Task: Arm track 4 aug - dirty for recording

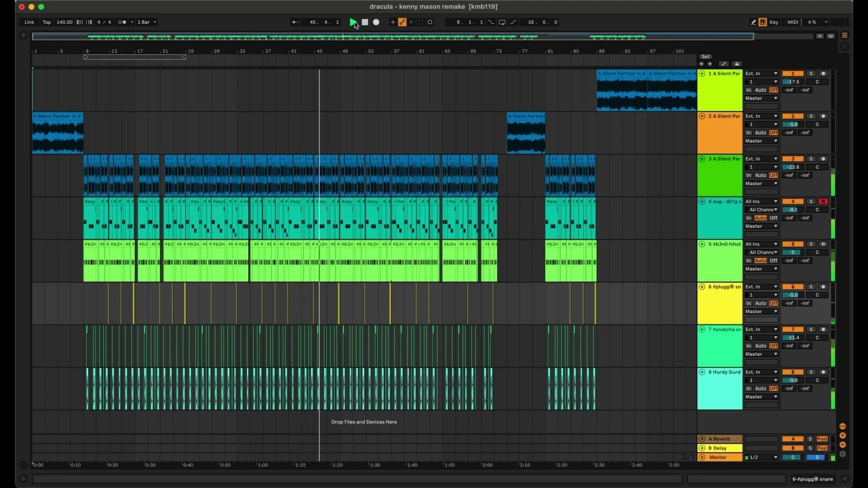Action: [823, 201]
